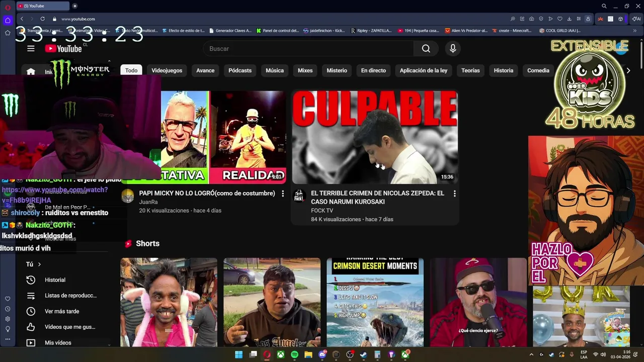Open a new browser tab with plus
This screenshot has height=362, width=644.
(x=74, y=6)
